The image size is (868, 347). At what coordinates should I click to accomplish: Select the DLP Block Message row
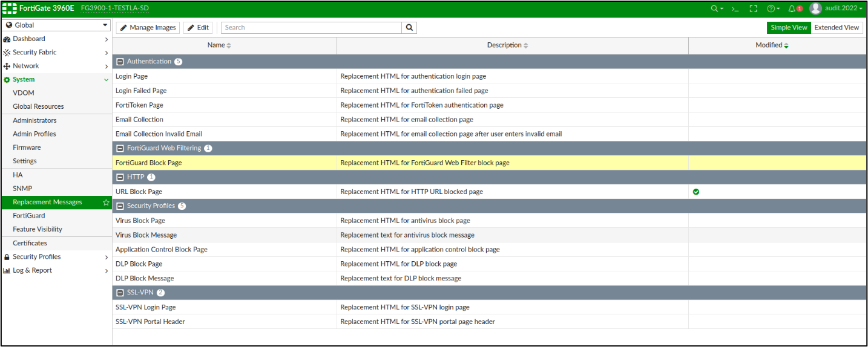point(490,279)
